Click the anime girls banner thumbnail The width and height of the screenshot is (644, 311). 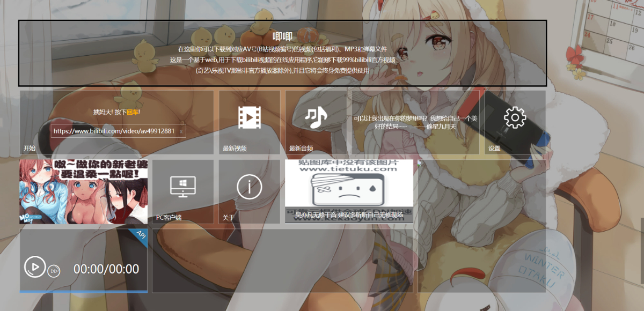(x=84, y=191)
